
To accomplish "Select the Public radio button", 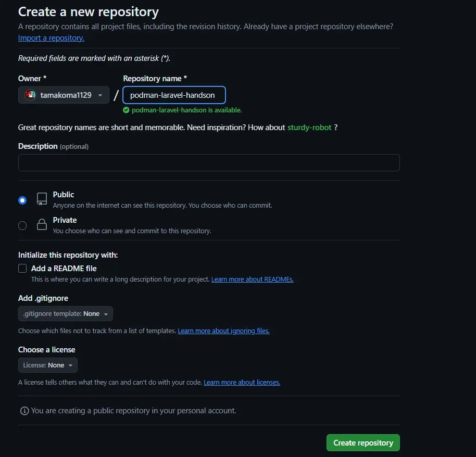I will (x=22, y=200).
